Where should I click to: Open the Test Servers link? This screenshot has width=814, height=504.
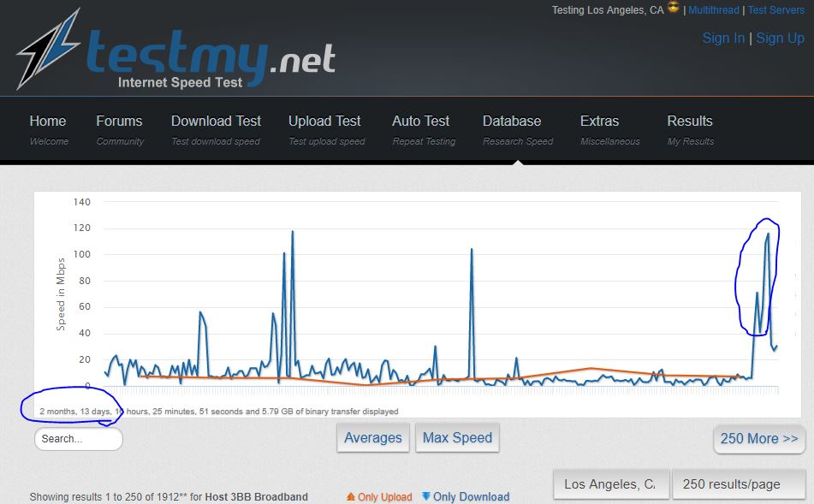[776, 10]
